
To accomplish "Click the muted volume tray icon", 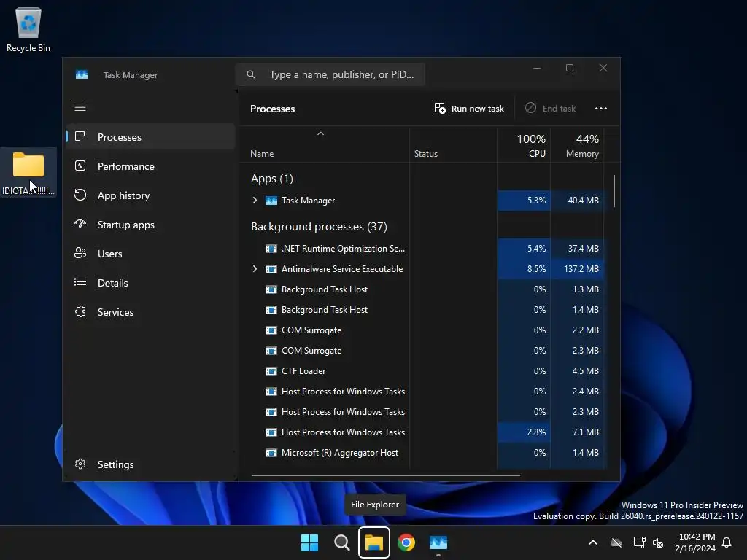I will click(658, 542).
